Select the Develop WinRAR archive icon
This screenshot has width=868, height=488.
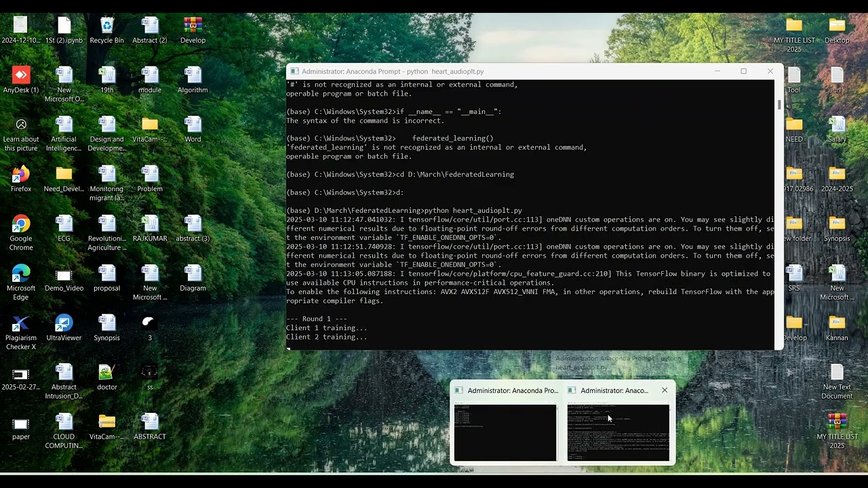click(x=193, y=30)
